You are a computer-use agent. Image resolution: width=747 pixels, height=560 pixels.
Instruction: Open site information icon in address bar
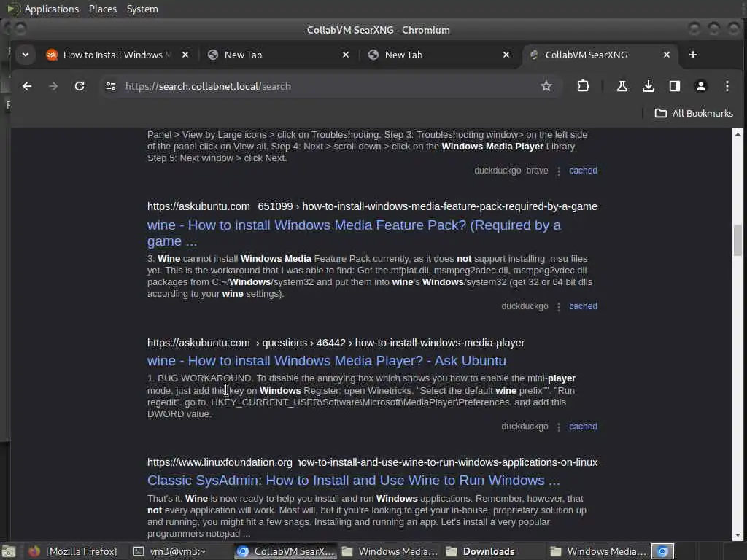point(111,86)
